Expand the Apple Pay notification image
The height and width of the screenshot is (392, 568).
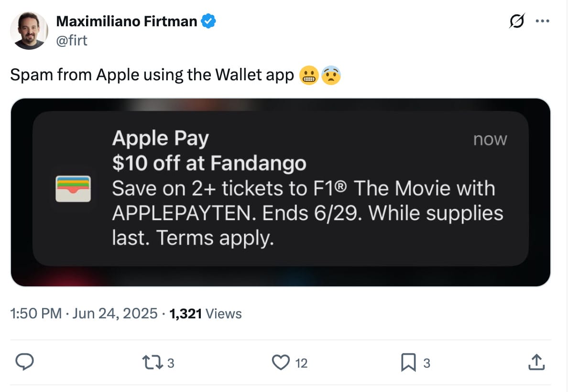[280, 192]
